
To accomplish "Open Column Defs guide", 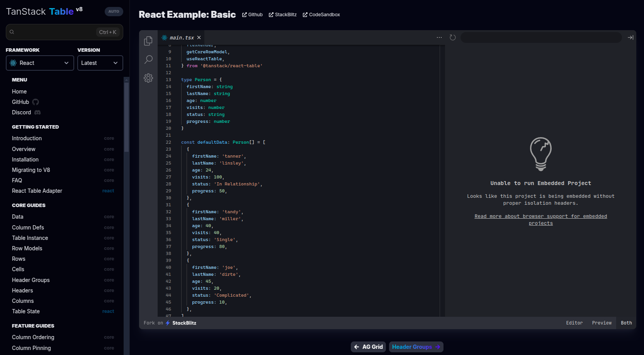I will click(x=63, y=228).
